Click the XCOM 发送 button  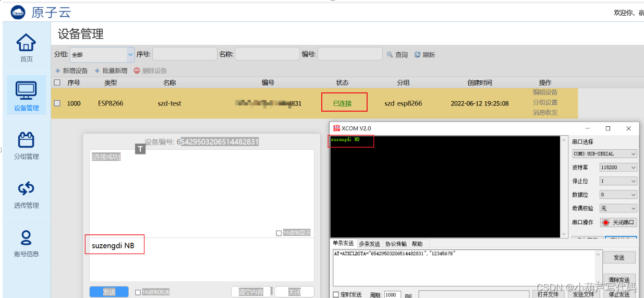pos(619,257)
